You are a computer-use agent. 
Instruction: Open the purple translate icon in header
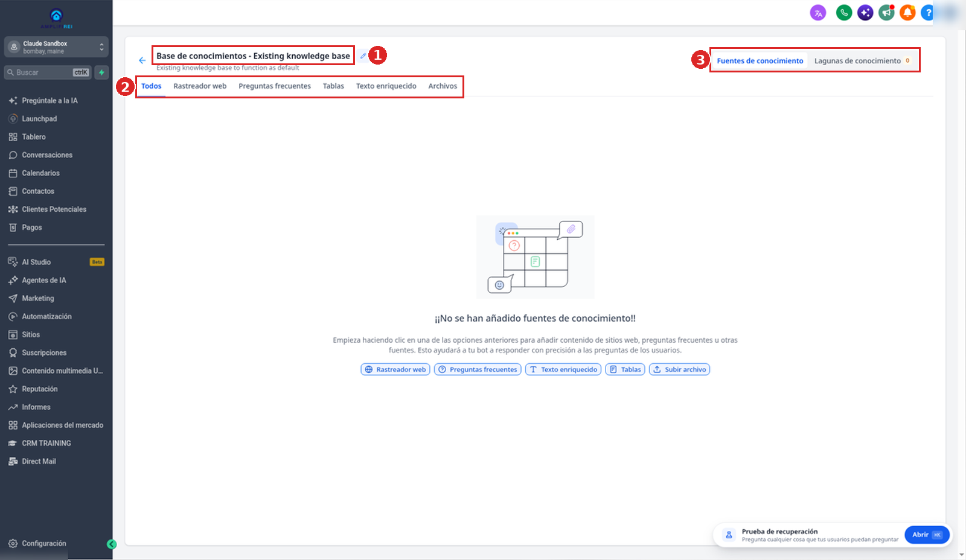tap(818, 13)
